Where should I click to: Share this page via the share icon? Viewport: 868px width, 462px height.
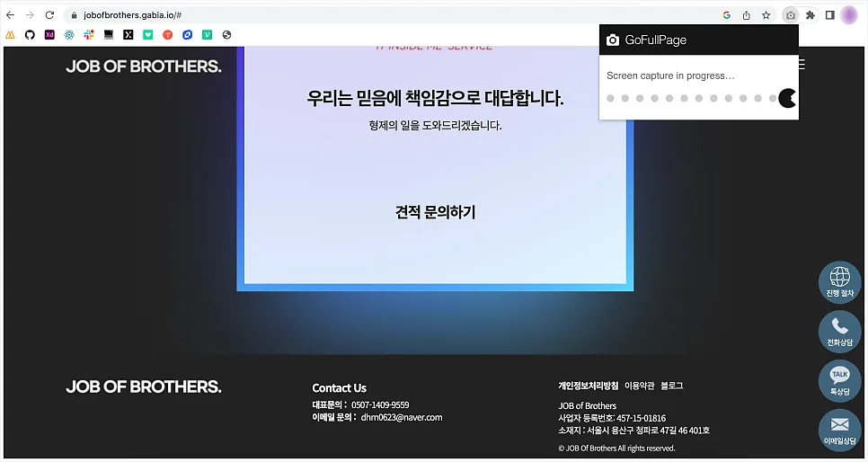click(x=746, y=15)
